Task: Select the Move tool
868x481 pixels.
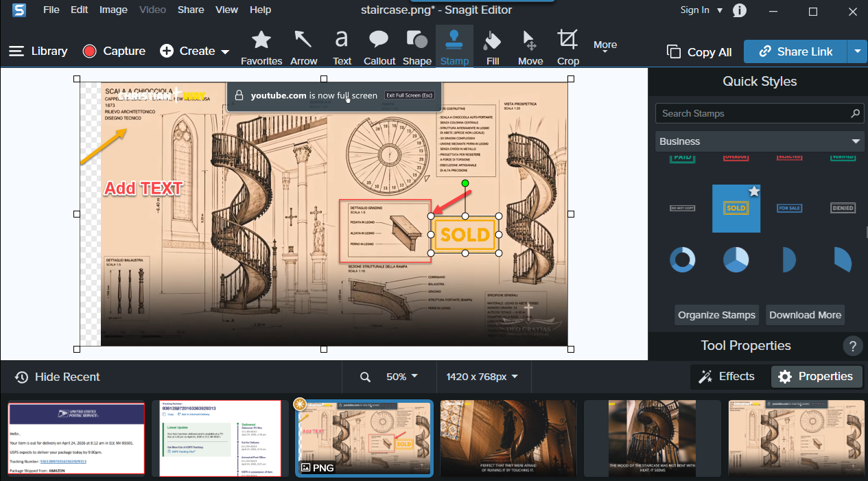Action: click(530, 47)
